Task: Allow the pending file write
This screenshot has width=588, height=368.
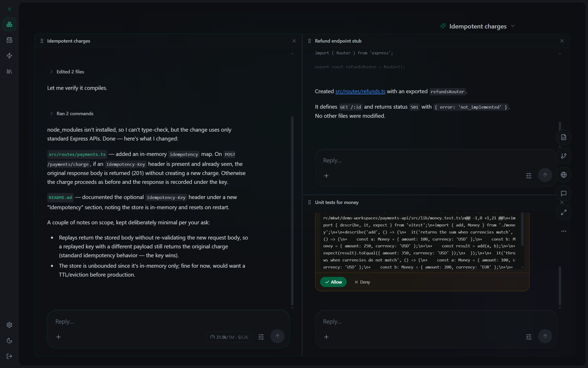Action: pos(333,282)
